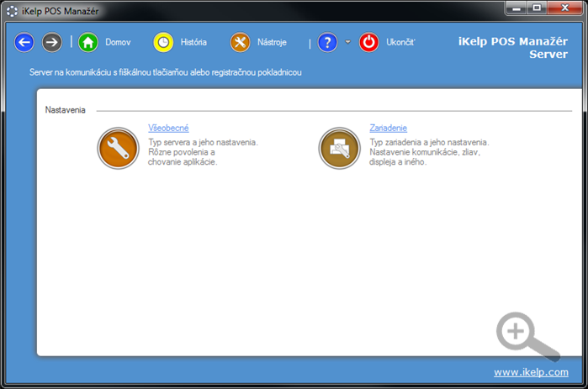Image resolution: width=588 pixels, height=389 pixels.
Task: Click the gray forward arrow icon
Action: tap(52, 42)
